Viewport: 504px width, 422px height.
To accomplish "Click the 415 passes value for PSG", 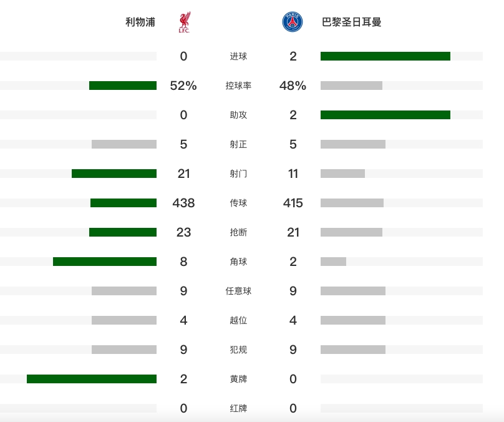I will 293,203.
